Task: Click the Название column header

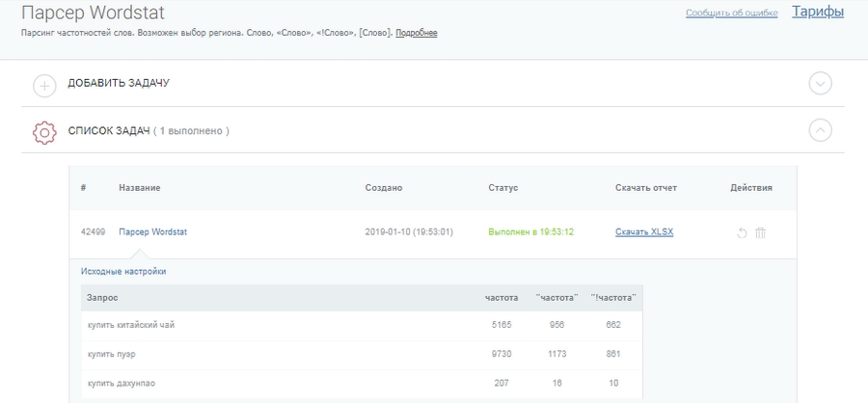Action: [x=140, y=188]
